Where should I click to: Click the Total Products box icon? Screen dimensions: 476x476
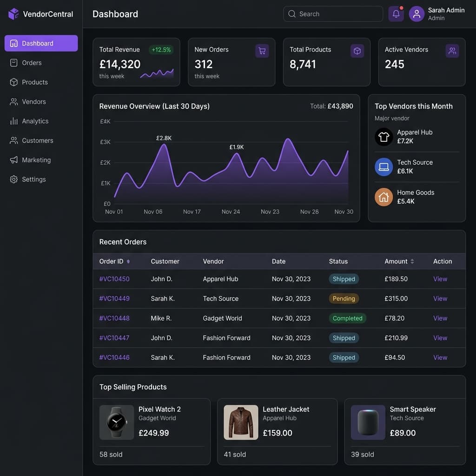[357, 51]
